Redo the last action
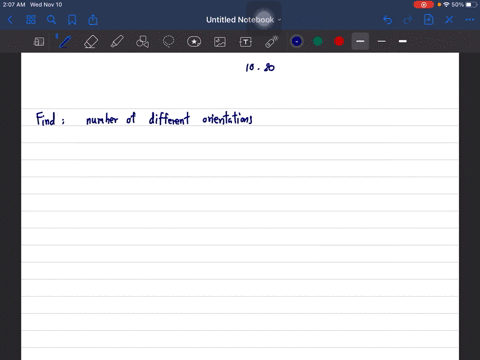This screenshot has width=480, height=360. [408, 20]
